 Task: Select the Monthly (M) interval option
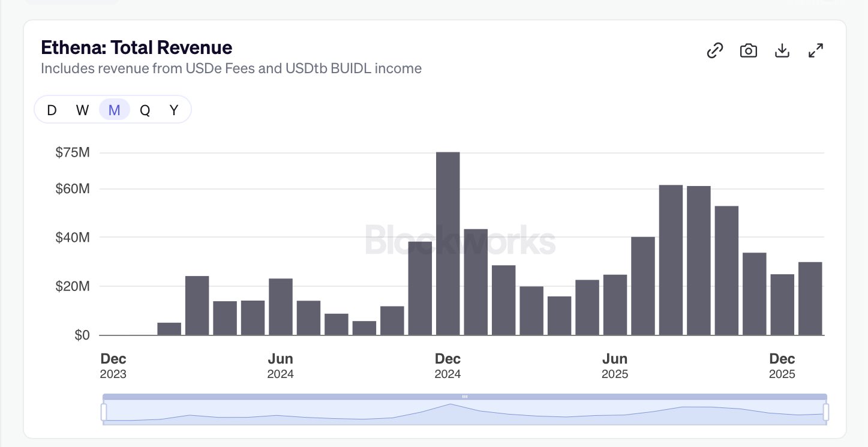click(x=114, y=110)
